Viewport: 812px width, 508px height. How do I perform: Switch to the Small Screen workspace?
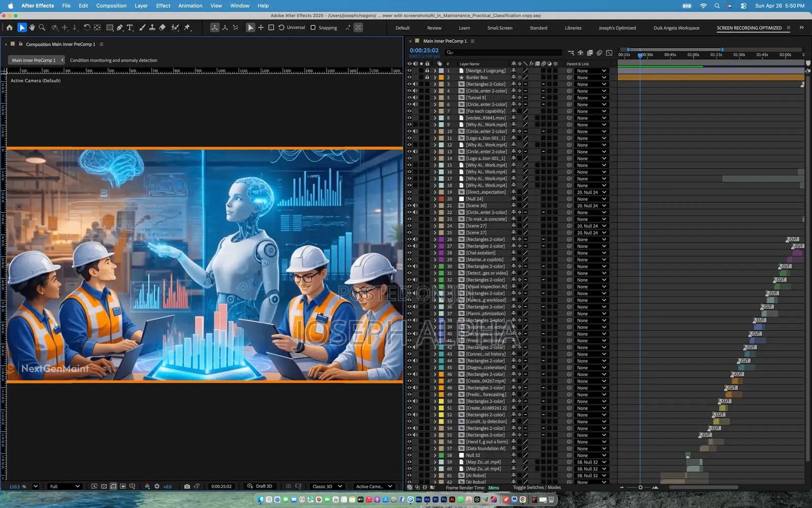500,28
